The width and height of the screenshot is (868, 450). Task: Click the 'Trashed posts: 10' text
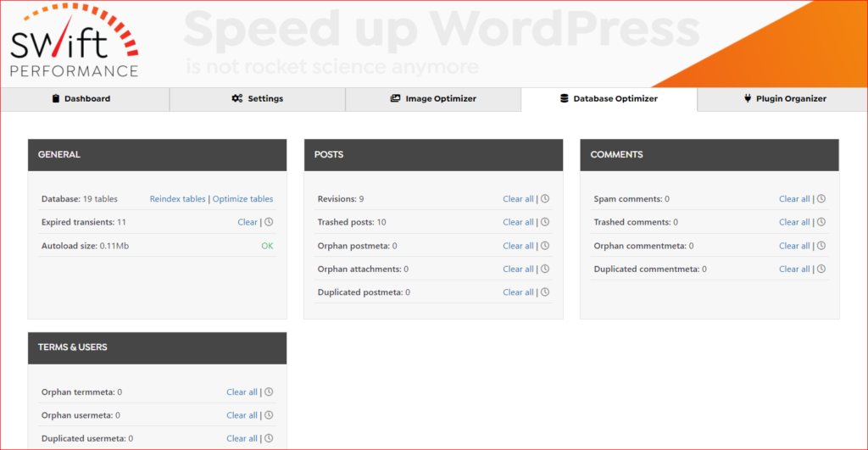click(x=352, y=222)
